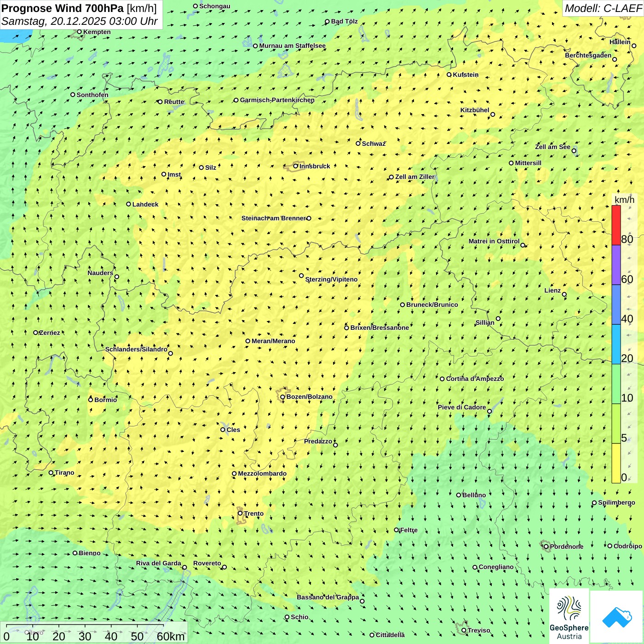
Task: Click the Innsbruck city label
Action: pyautogui.click(x=315, y=166)
